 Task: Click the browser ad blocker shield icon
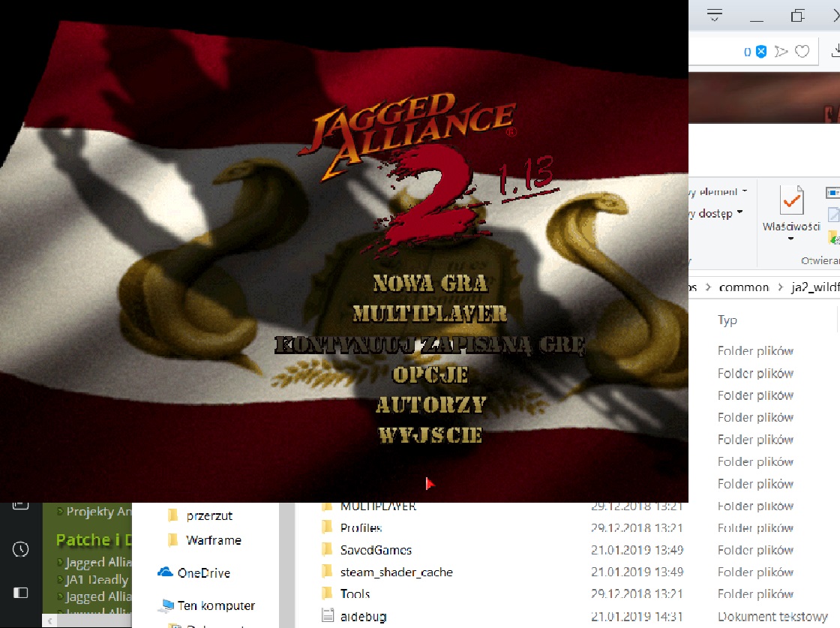pos(760,51)
